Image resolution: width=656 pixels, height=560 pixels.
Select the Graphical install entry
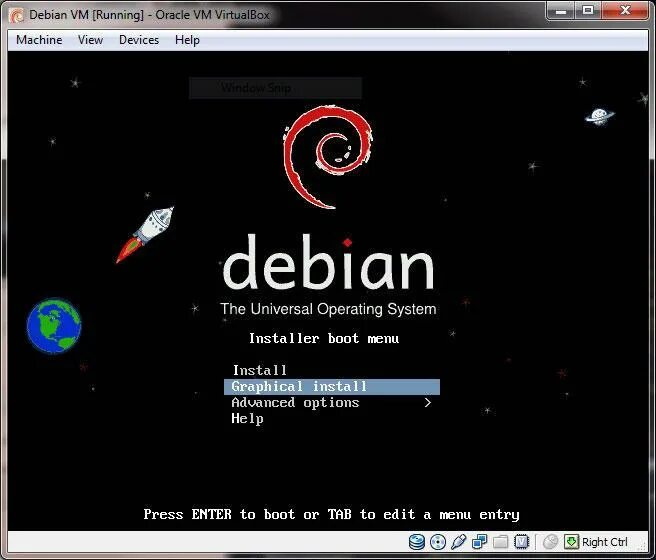332,386
